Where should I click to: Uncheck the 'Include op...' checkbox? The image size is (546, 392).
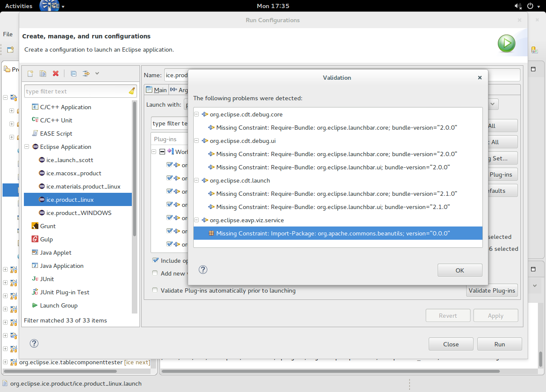coord(155,261)
